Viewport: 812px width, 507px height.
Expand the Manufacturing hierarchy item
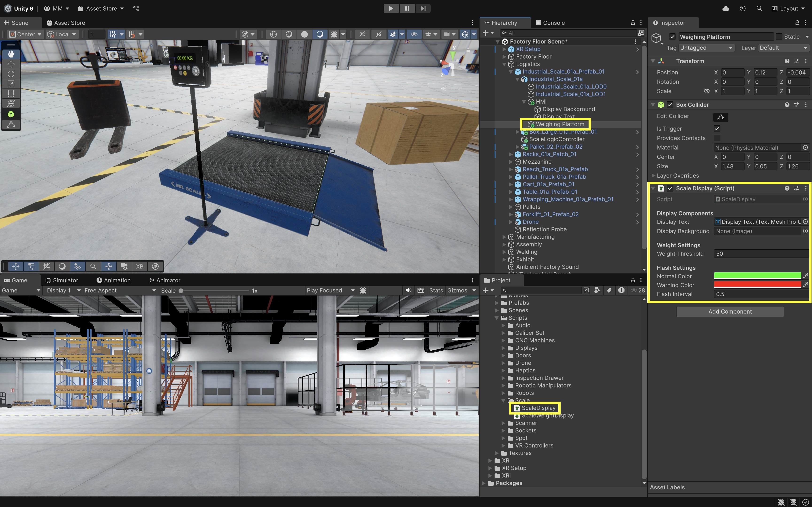(504, 237)
